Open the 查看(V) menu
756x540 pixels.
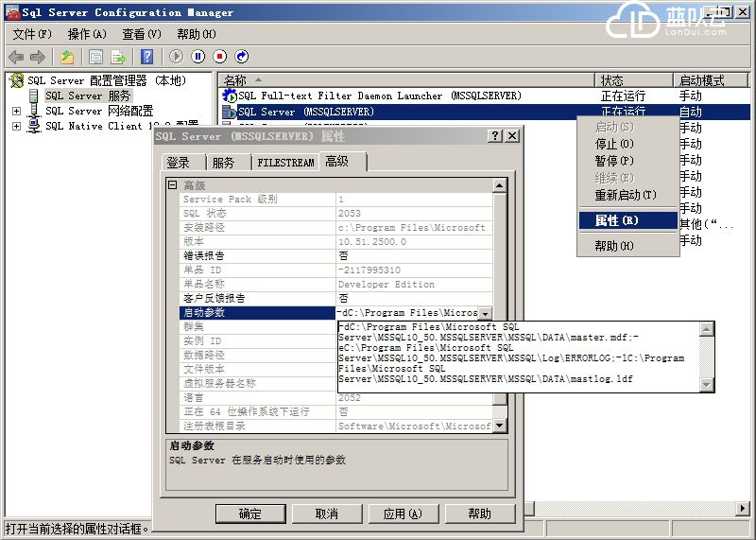point(142,34)
